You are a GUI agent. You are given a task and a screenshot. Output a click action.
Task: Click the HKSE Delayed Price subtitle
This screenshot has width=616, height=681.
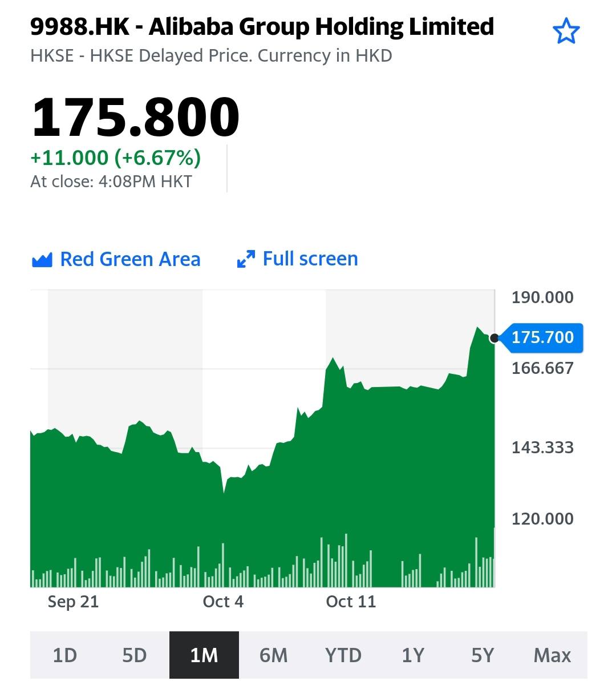click(212, 56)
